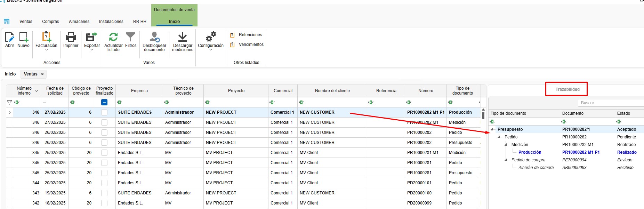The width and height of the screenshot is (644, 209).
Task: Check Proyecto finalizado for PR10000282 Pedido row
Action: point(104,132)
